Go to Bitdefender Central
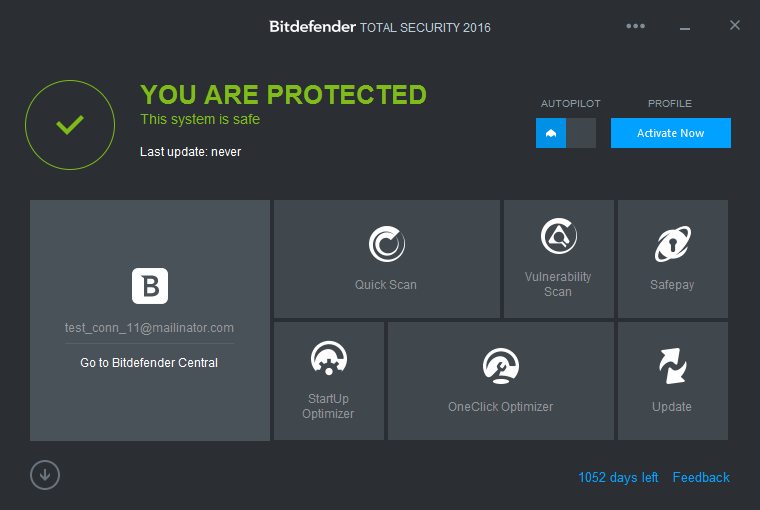760x510 pixels. tap(149, 363)
